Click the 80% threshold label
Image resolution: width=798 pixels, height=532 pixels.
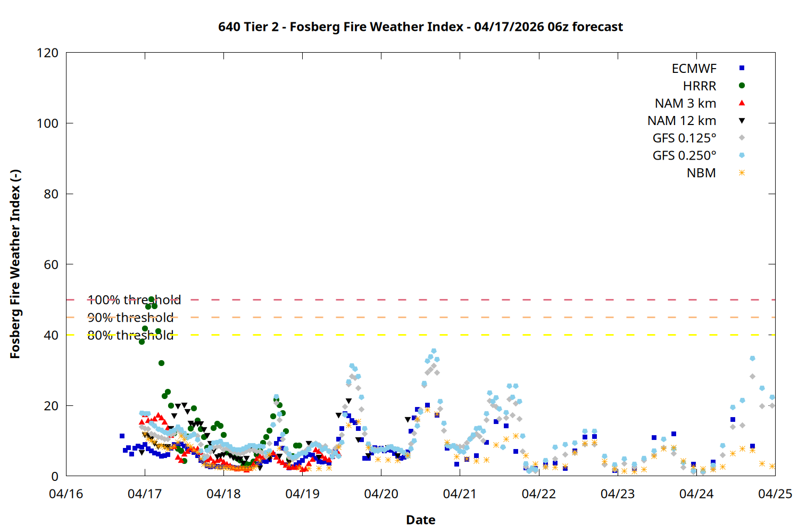pyautogui.click(x=130, y=335)
